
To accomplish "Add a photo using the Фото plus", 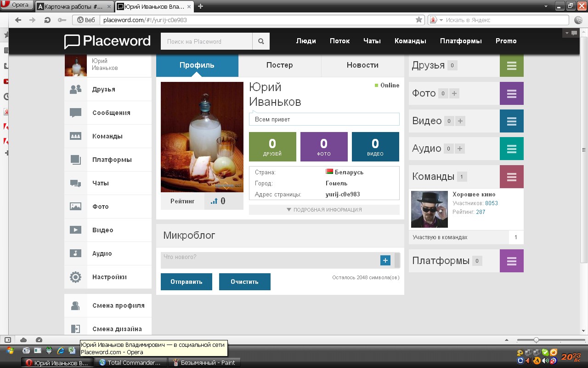I will 454,93.
